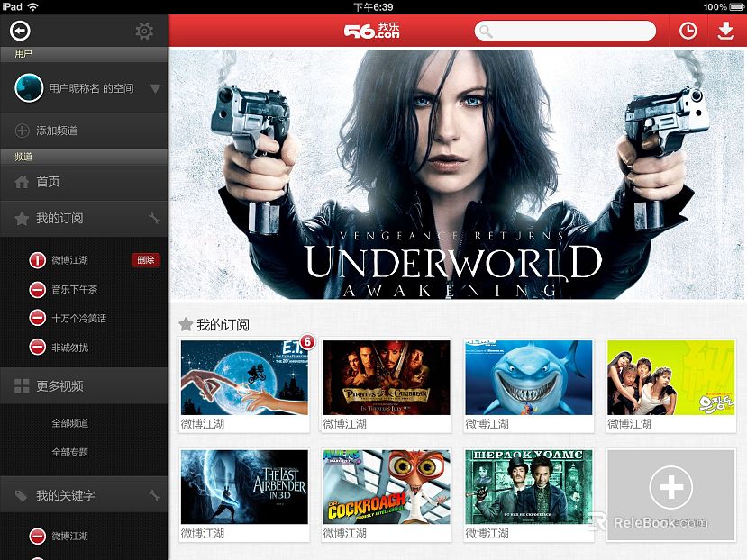Open Pirates of the Caribbean thumbnail
The width and height of the screenshot is (747, 560).
click(x=387, y=377)
